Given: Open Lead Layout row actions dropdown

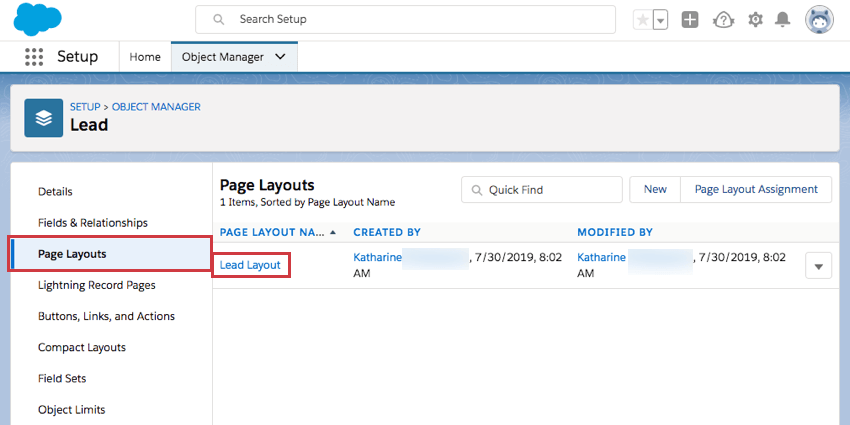Looking at the screenshot, I should point(819,267).
